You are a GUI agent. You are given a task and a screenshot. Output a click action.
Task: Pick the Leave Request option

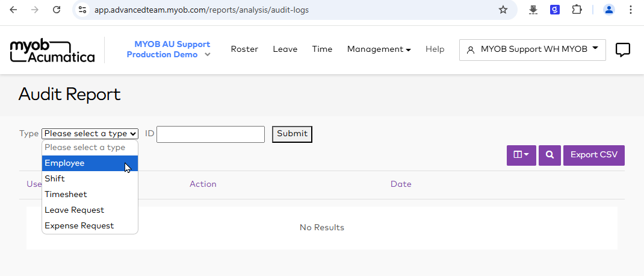90,210
